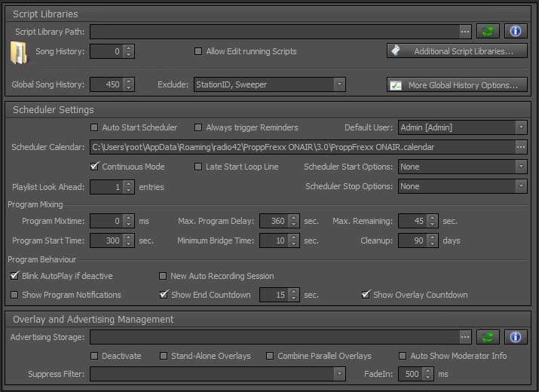
Task: Decrease Global Song History value
Action: coord(129,87)
